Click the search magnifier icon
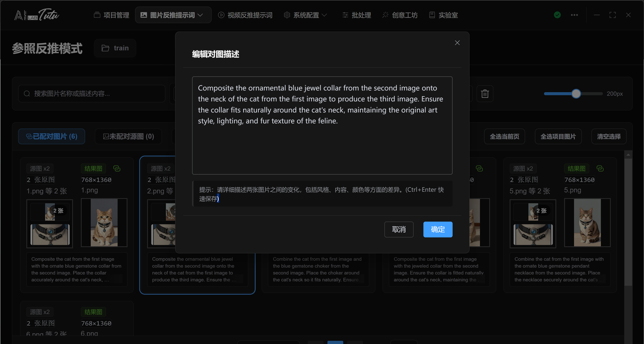 [27, 94]
